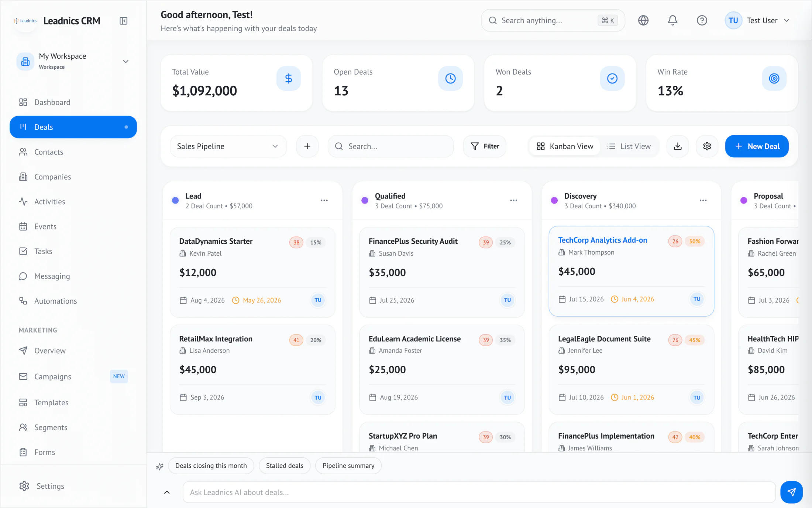Open the language globe icon

tap(643, 20)
